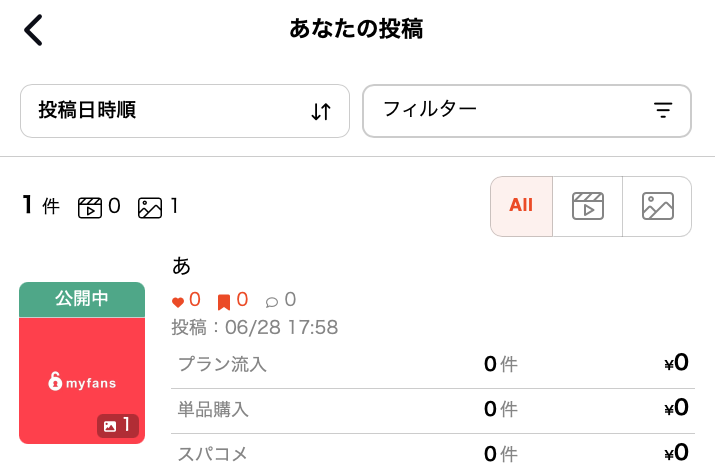Select the プラン流入 row
This screenshot has width=715, height=470.
[x=433, y=365]
